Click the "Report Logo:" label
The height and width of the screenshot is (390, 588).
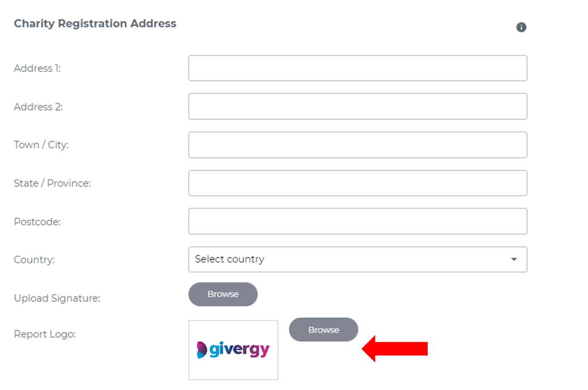coord(45,335)
